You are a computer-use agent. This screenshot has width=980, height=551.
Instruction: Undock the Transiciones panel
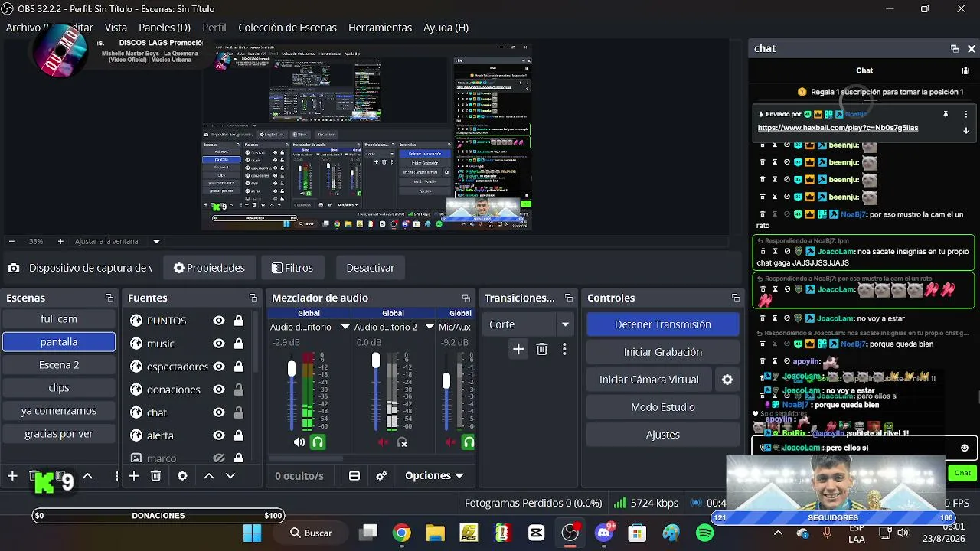[569, 298]
